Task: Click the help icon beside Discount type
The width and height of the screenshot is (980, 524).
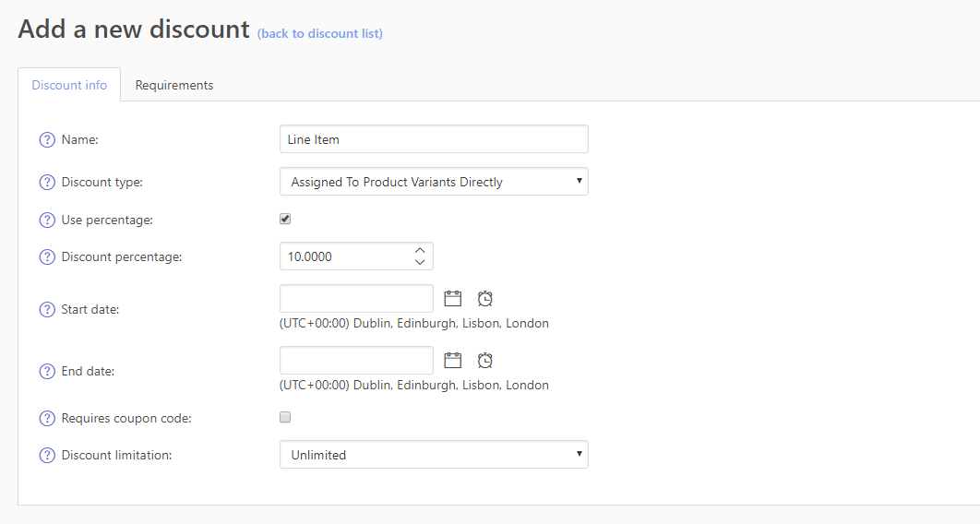Action: click(x=47, y=183)
